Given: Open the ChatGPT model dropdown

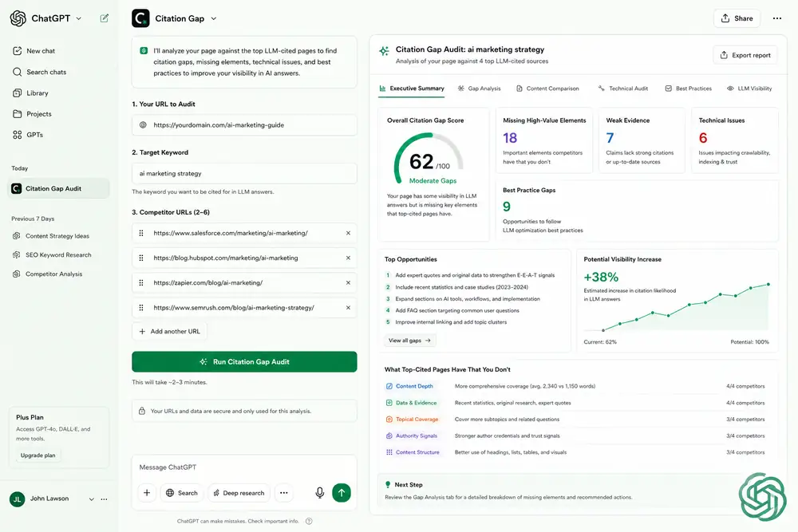Looking at the screenshot, I should pyautogui.click(x=79, y=18).
